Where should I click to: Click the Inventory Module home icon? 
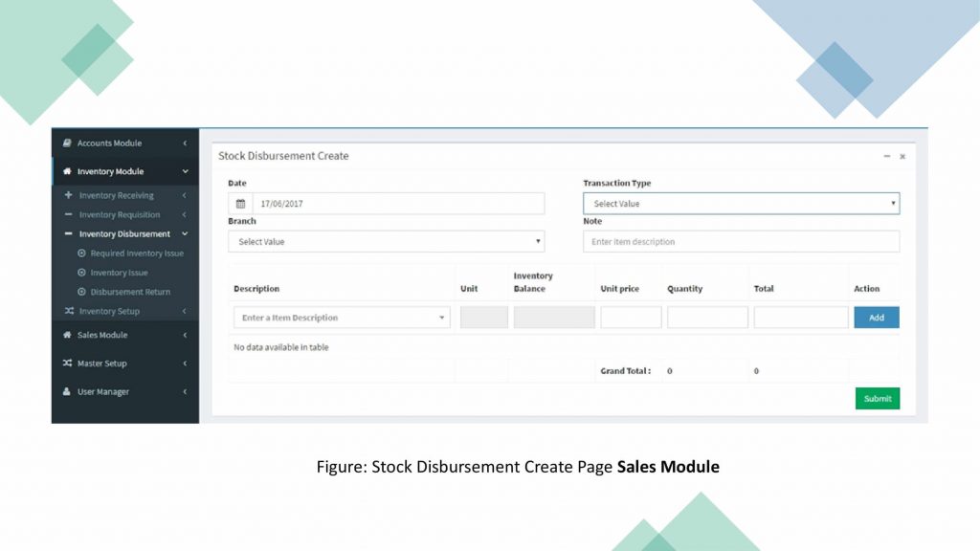tap(67, 172)
